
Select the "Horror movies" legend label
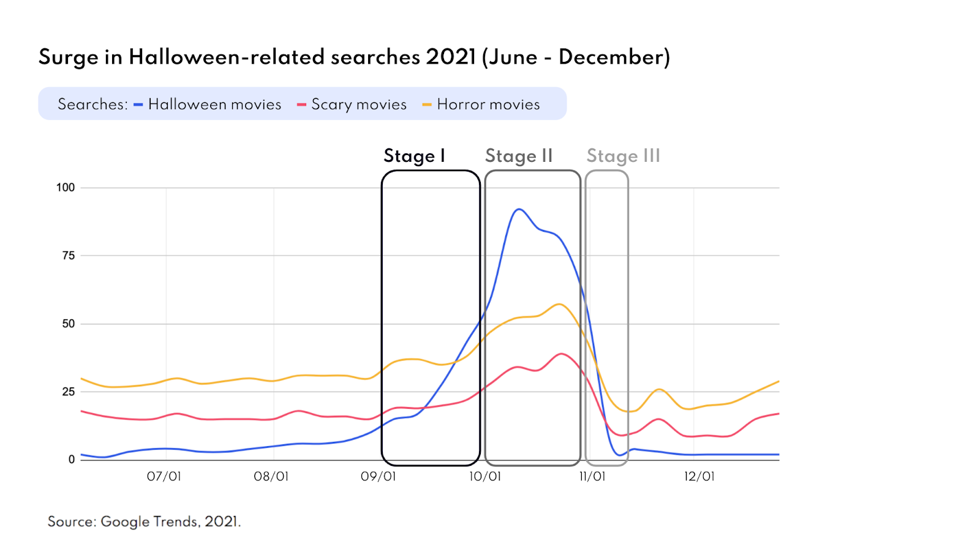488,105
